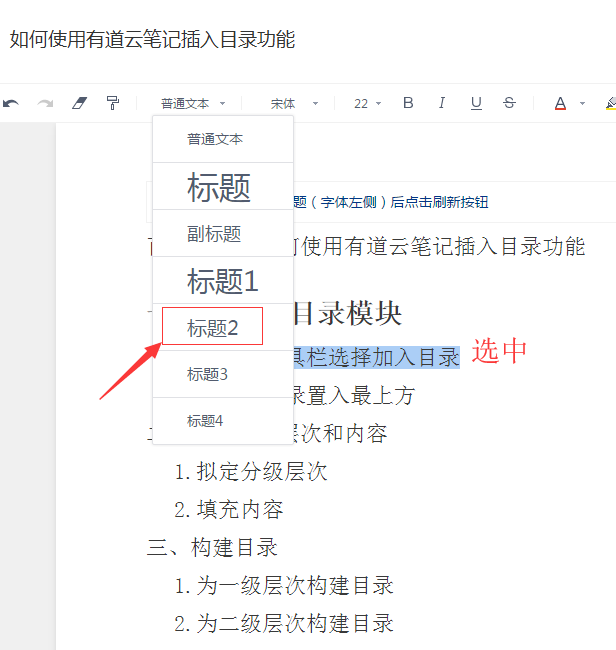Toggle bold formatting
The height and width of the screenshot is (650, 616).
point(408,103)
